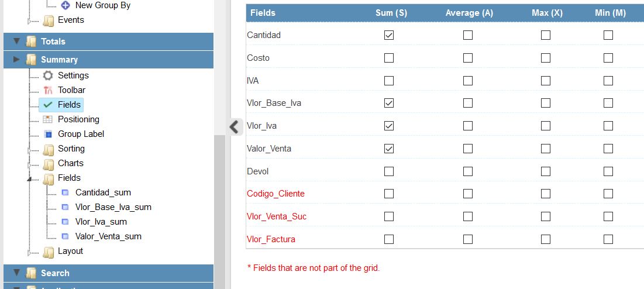This screenshot has width=644, height=289.
Task: Tick the Min checkbox for Devol
Action: tap(608, 171)
